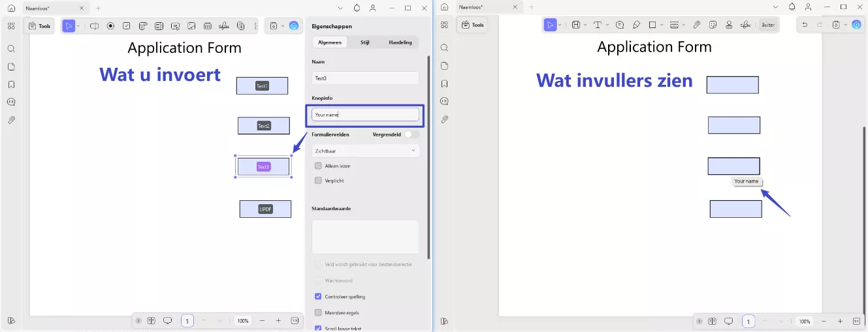Screen dimensions: 868x332
Task: Select the push button form tool
Action: [x=175, y=26]
